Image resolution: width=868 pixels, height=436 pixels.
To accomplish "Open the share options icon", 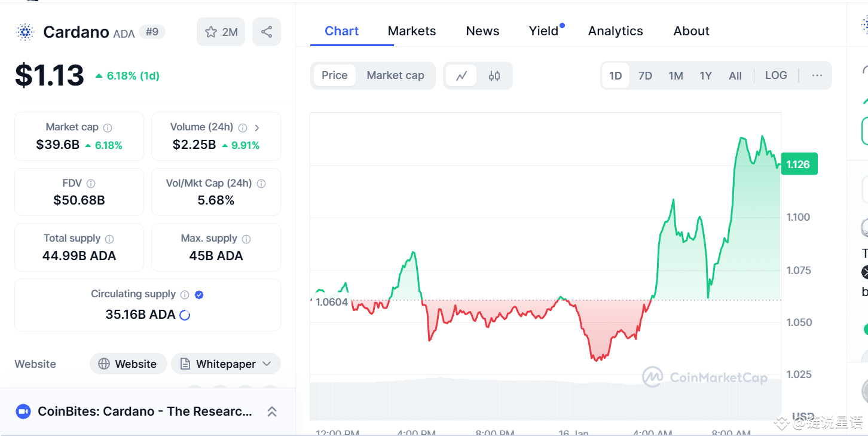I will click(267, 31).
